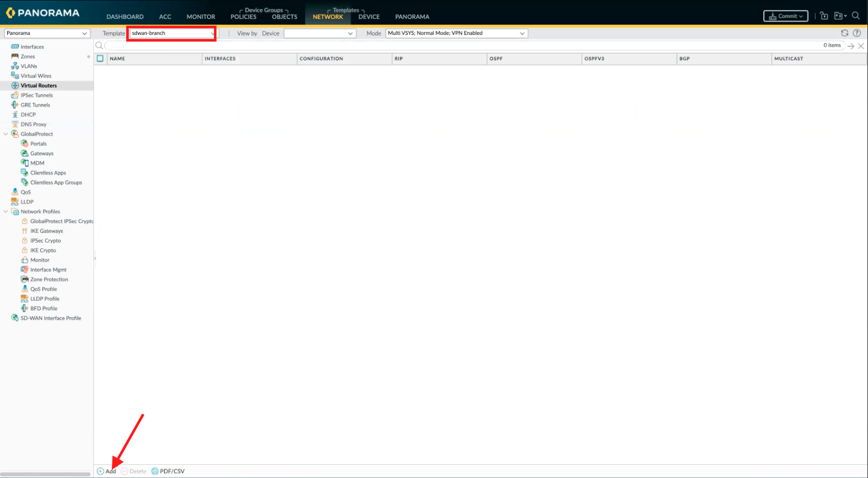The height and width of the screenshot is (478, 868).
Task: Go to the PANORAMA tab
Action: click(412, 17)
